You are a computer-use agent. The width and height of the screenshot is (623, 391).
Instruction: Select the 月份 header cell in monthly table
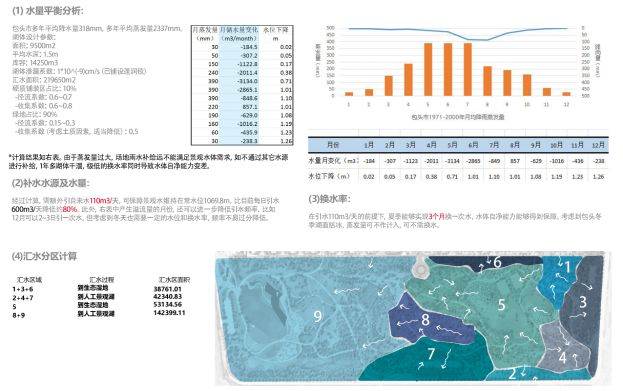click(333, 145)
